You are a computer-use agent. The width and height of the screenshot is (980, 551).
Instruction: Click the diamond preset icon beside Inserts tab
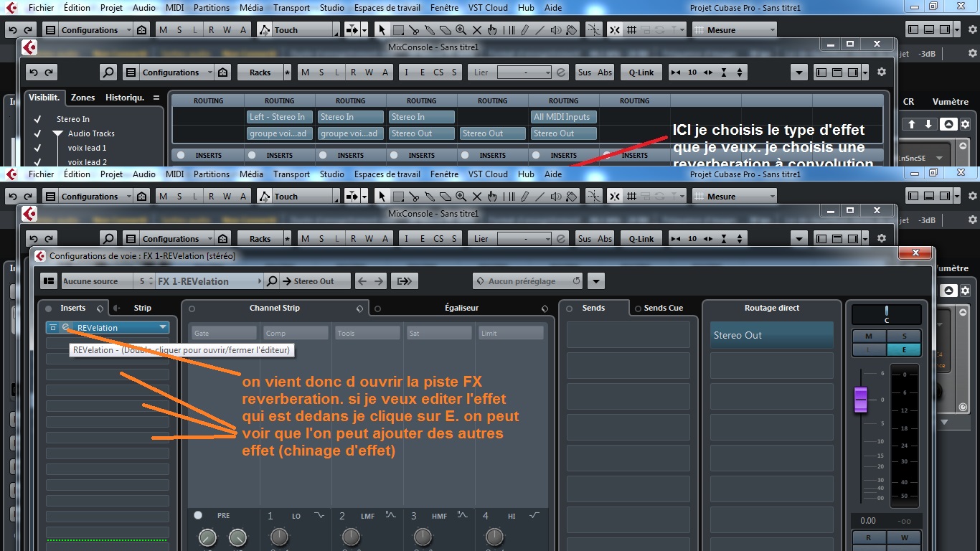click(x=100, y=309)
